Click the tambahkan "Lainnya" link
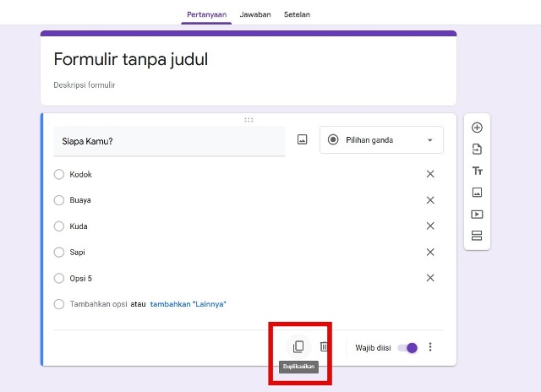541x392 pixels. (188, 304)
